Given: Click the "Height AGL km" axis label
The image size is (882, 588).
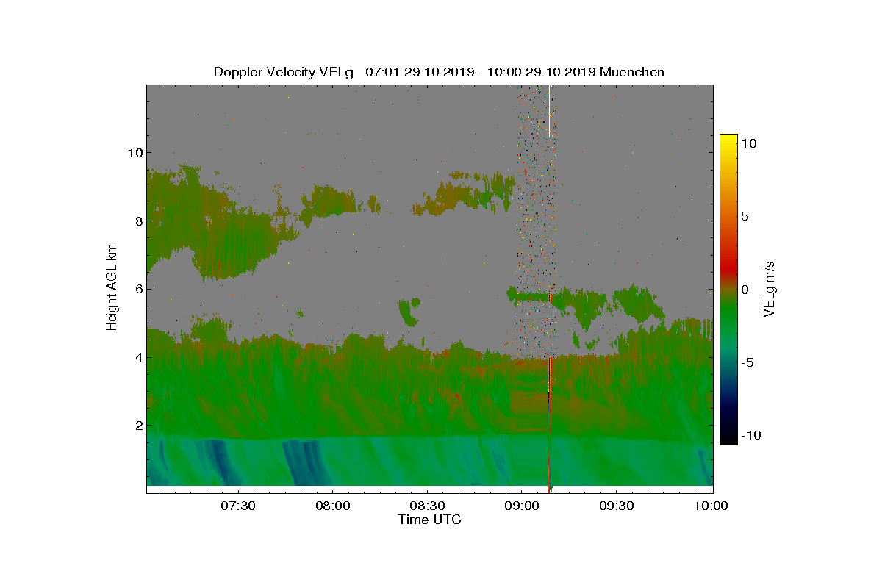Looking at the screenshot, I should (112, 287).
